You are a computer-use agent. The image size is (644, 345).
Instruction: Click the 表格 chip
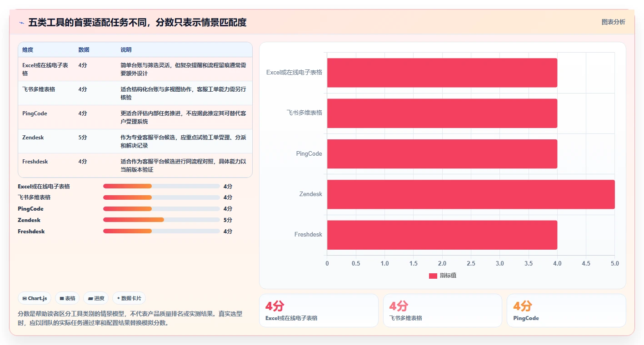pyautogui.click(x=67, y=298)
